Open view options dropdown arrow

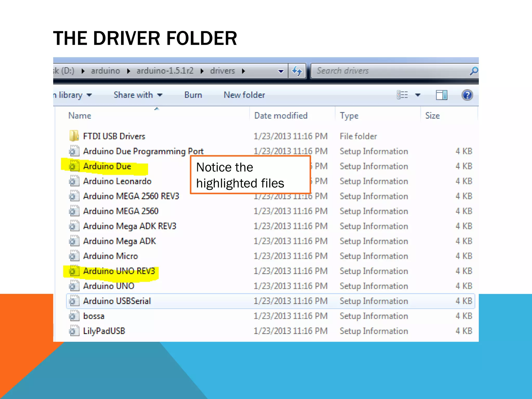click(x=418, y=95)
